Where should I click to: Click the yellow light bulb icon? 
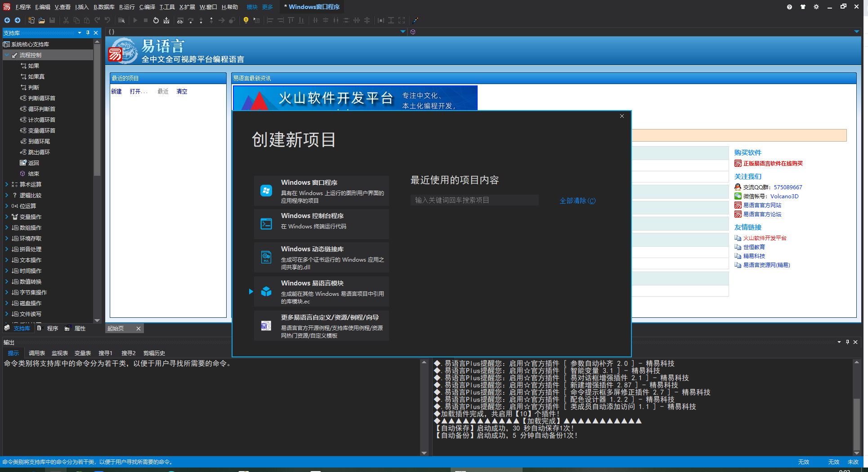coord(246,20)
